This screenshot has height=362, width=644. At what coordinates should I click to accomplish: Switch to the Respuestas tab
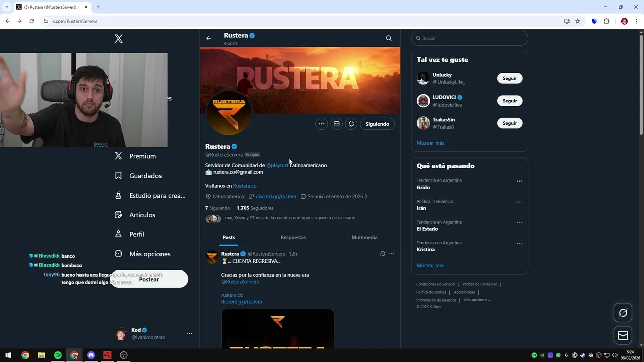tap(293, 237)
